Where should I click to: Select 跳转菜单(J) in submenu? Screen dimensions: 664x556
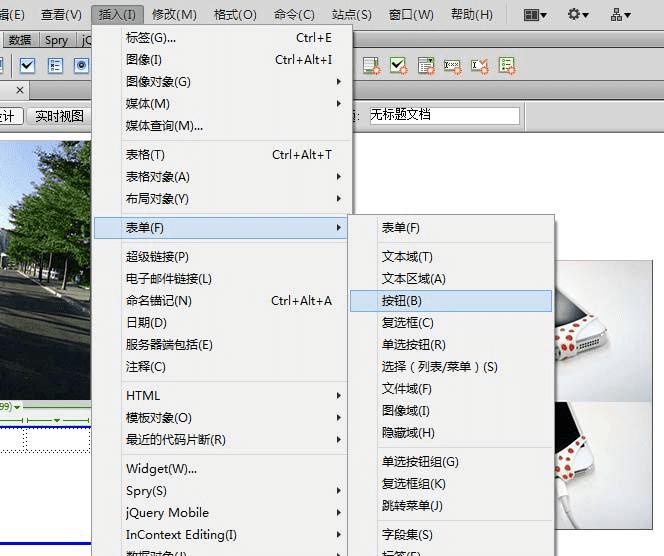(x=451, y=506)
